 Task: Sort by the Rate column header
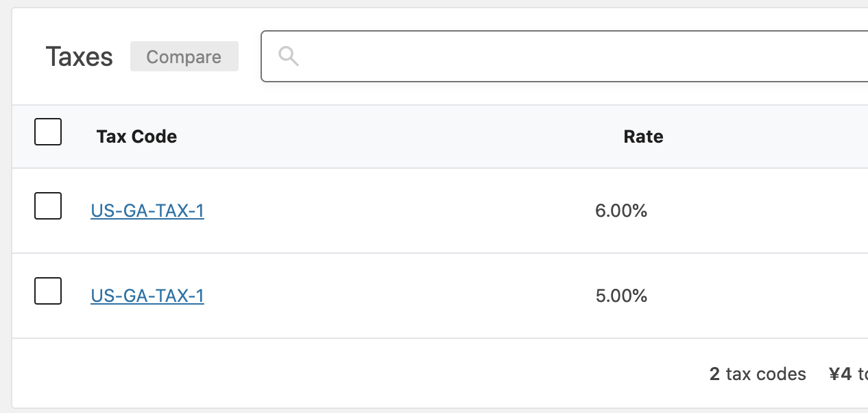(643, 137)
